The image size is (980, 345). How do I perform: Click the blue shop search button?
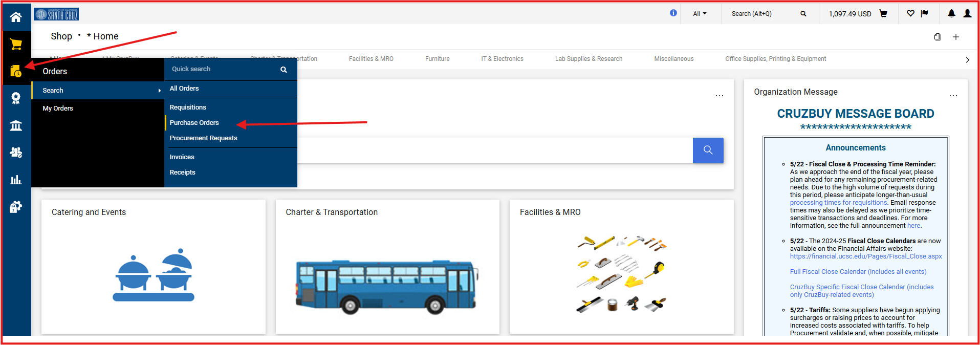708,150
